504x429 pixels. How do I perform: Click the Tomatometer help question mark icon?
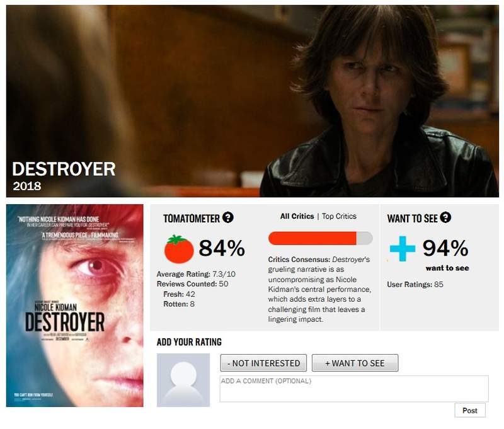coord(228,218)
